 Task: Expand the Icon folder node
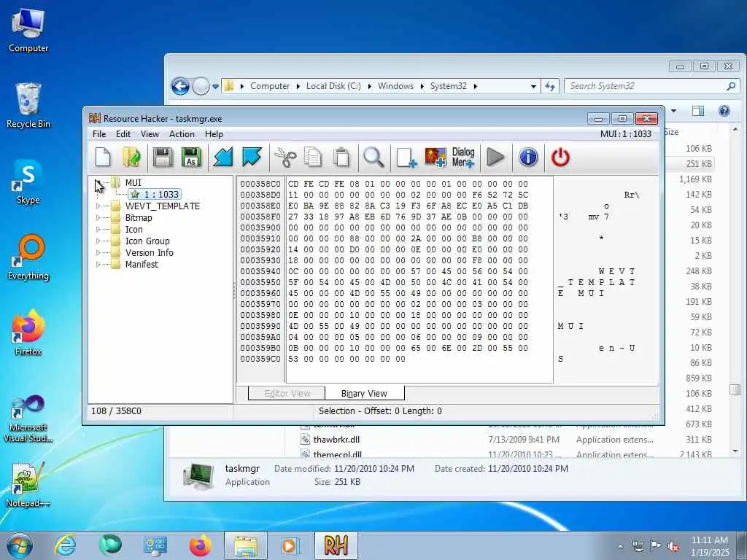pyautogui.click(x=98, y=230)
